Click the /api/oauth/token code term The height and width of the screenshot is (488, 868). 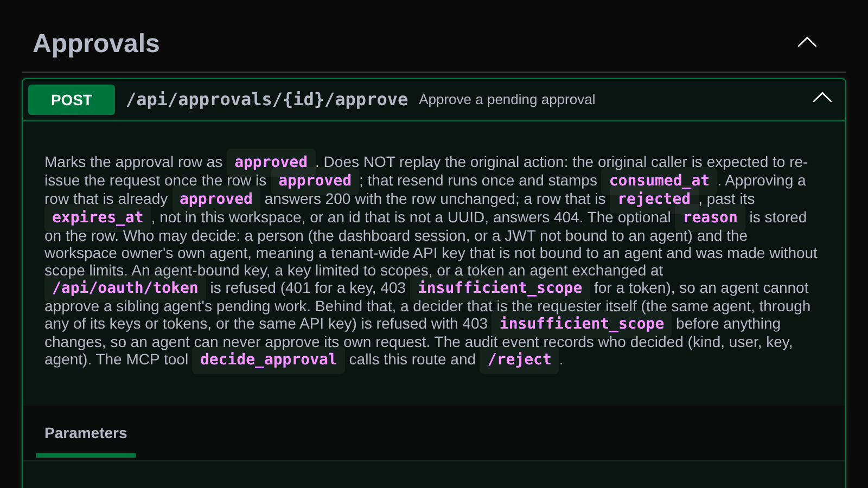(125, 288)
